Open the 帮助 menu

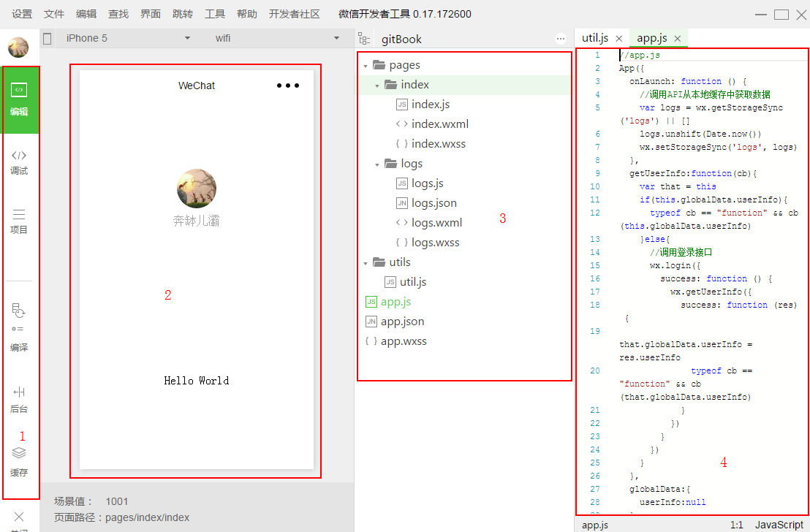coord(247,14)
